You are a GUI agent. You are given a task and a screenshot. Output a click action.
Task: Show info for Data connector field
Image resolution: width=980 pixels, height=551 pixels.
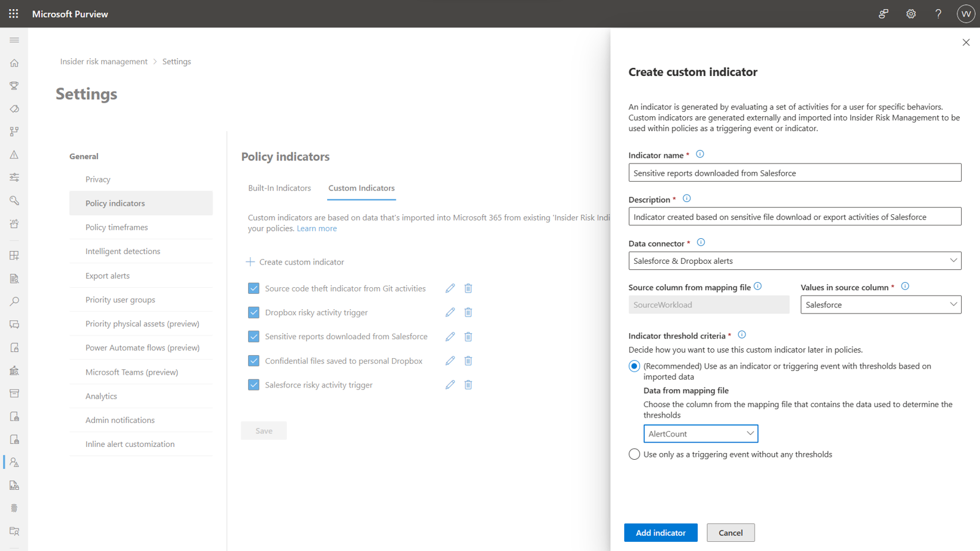point(701,242)
